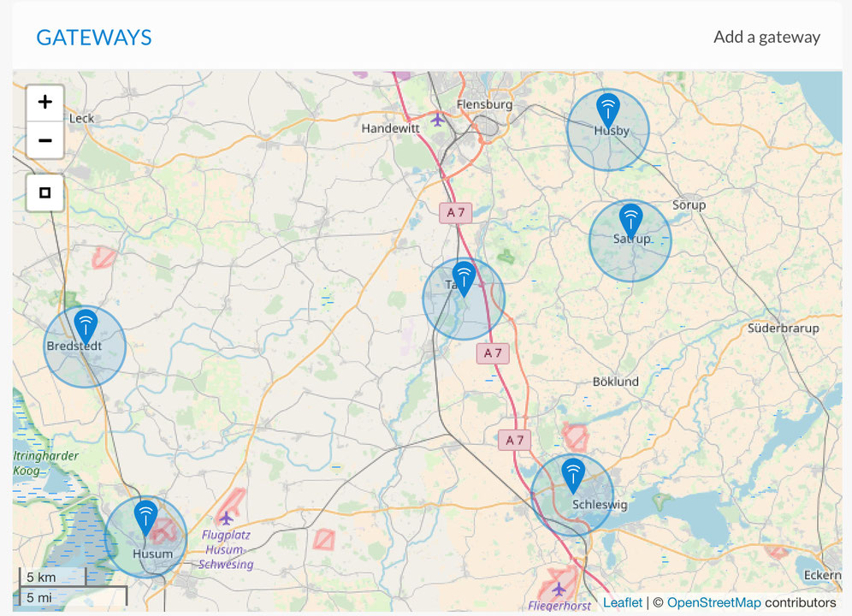Click the Flensburg city label
The height and width of the screenshot is (616, 852).
click(x=485, y=104)
